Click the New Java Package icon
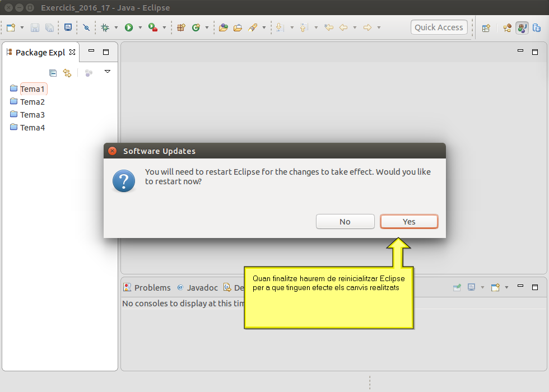Screen dimensions: 549x392 point(181,27)
